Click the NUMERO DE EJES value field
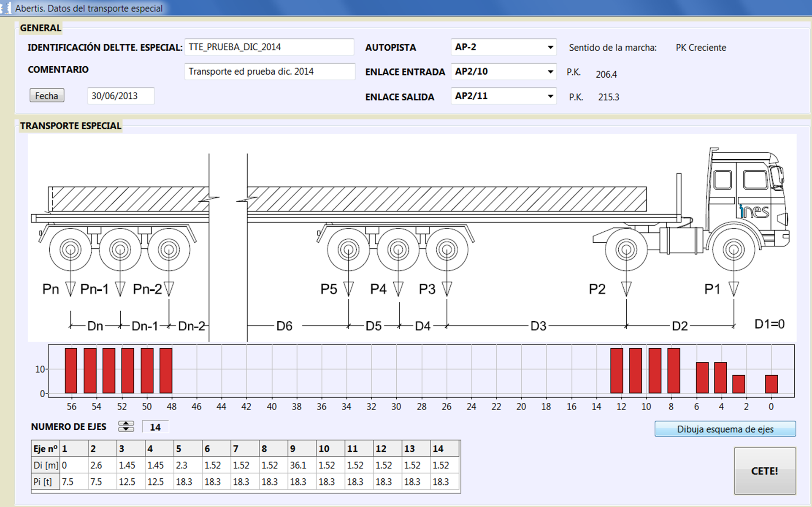812x507 pixels. tap(155, 427)
